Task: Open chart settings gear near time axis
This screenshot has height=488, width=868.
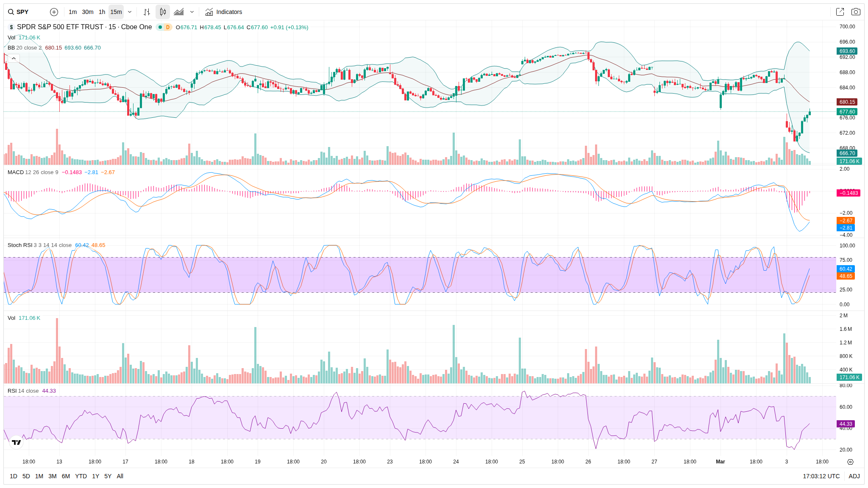Action: (x=850, y=462)
